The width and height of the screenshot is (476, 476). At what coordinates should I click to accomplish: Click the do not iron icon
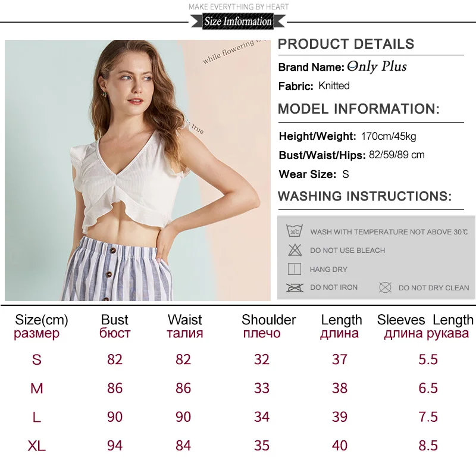295,287
